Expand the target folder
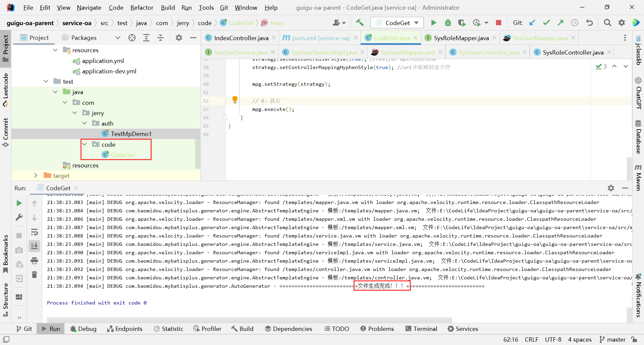The width and height of the screenshot is (644, 345). pyautogui.click(x=36, y=176)
